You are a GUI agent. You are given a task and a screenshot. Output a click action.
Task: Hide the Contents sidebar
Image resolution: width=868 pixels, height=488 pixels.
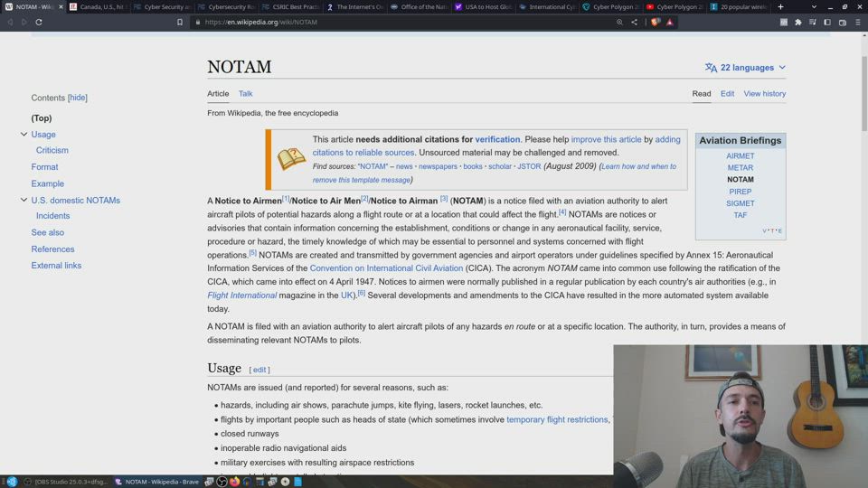tap(78, 98)
